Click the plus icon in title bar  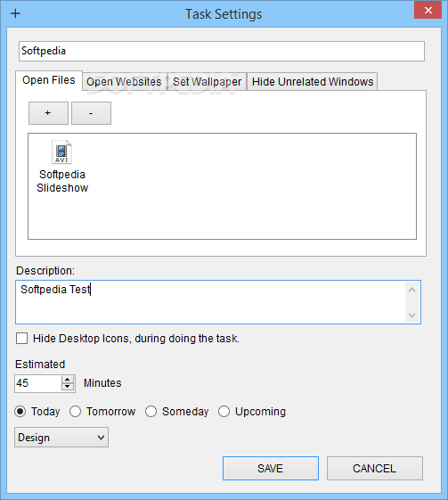pyautogui.click(x=15, y=13)
